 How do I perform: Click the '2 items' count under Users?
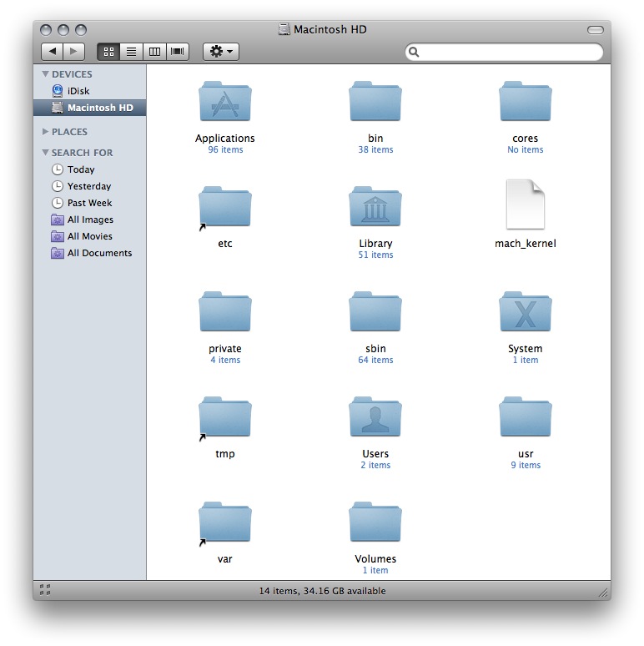pos(375,465)
